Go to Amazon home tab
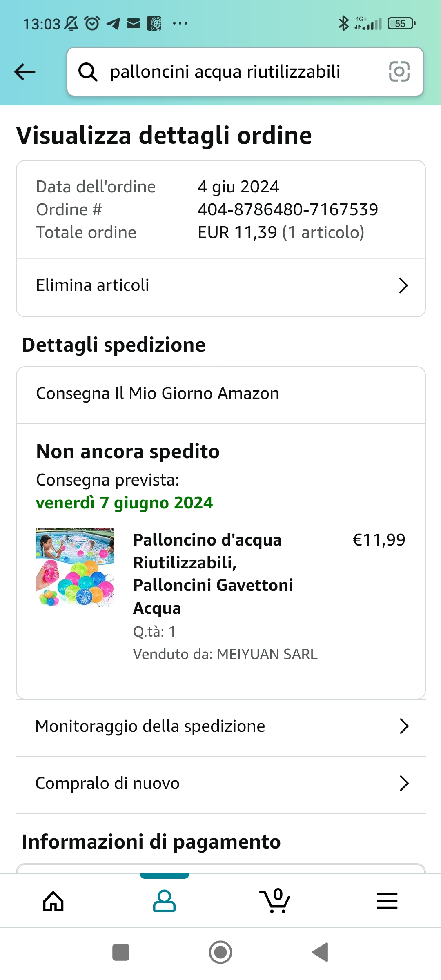The image size is (441, 980). 53,901
